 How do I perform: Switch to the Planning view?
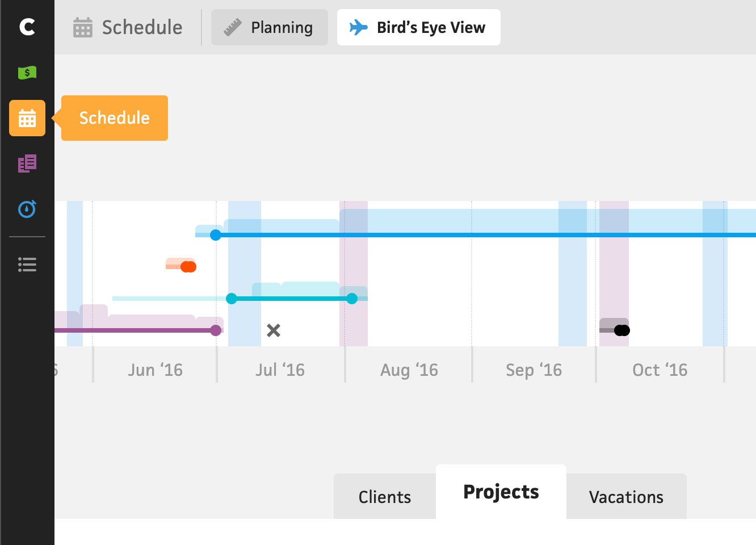pos(270,27)
